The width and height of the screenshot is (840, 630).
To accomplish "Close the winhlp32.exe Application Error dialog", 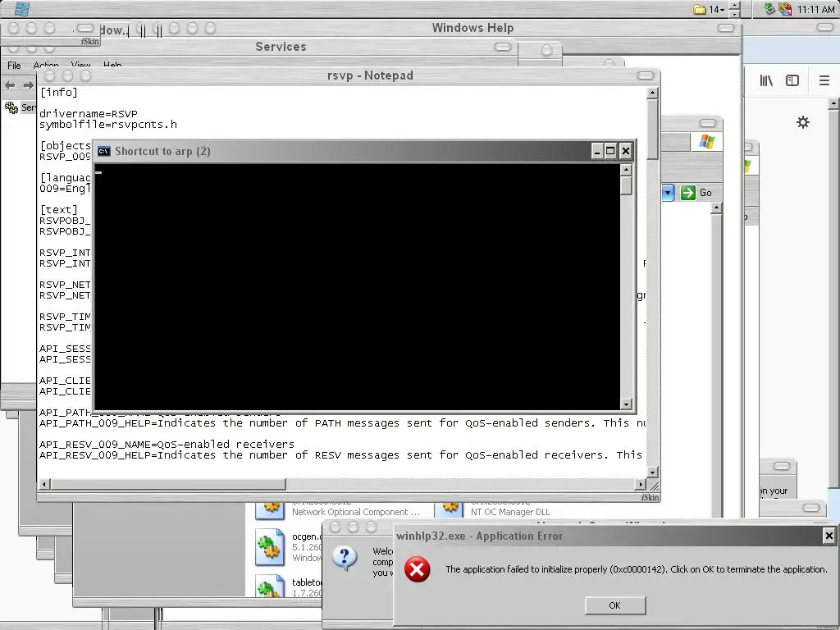I will coord(829,535).
